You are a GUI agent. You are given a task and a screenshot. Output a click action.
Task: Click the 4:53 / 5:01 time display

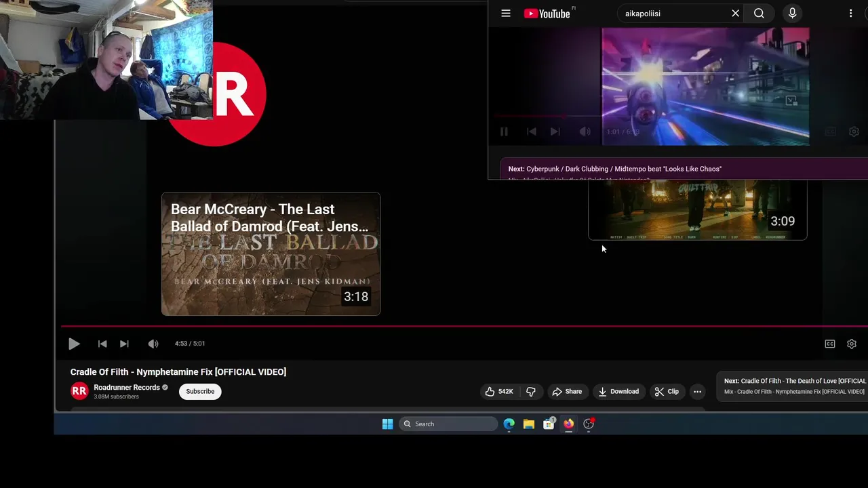(x=190, y=344)
